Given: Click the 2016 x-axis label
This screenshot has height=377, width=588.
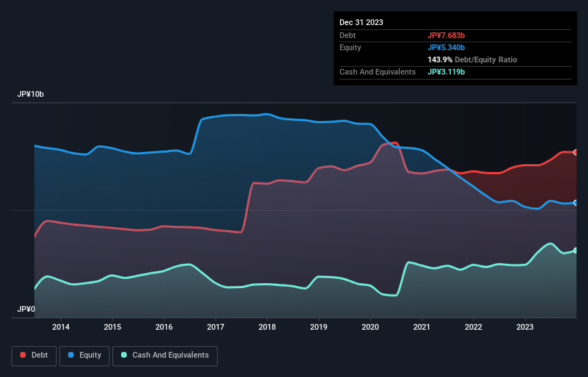Looking at the screenshot, I should 164,327.
